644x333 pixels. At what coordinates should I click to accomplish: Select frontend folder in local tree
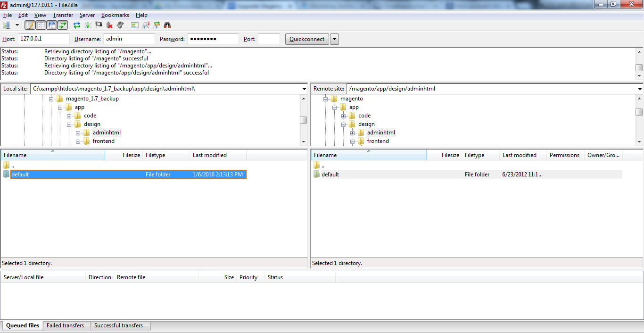pyautogui.click(x=103, y=141)
